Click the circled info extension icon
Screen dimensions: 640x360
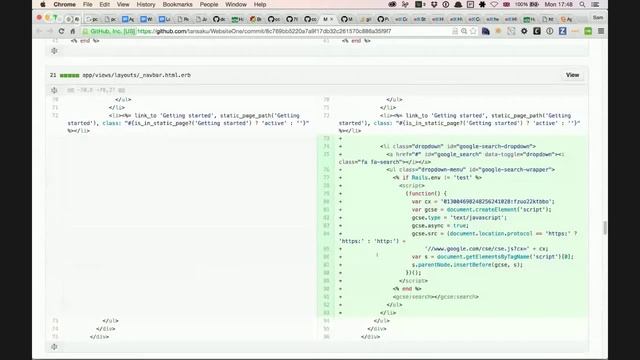point(550,31)
